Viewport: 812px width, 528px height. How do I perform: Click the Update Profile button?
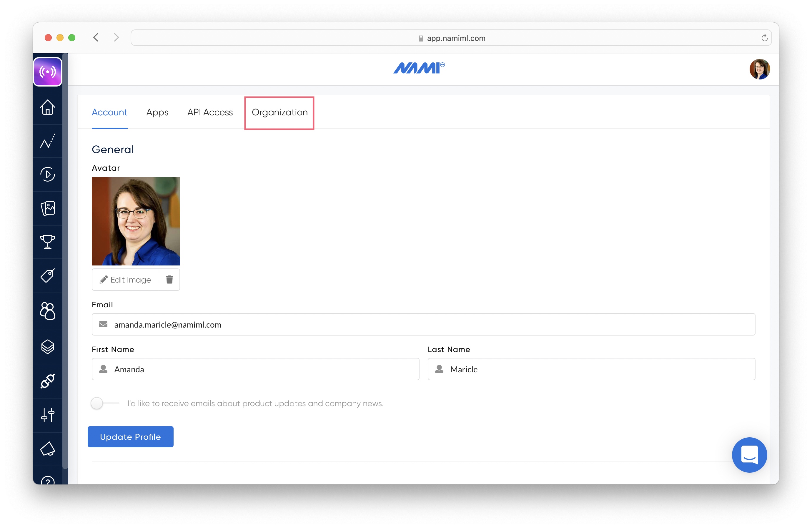click(130, 436)
